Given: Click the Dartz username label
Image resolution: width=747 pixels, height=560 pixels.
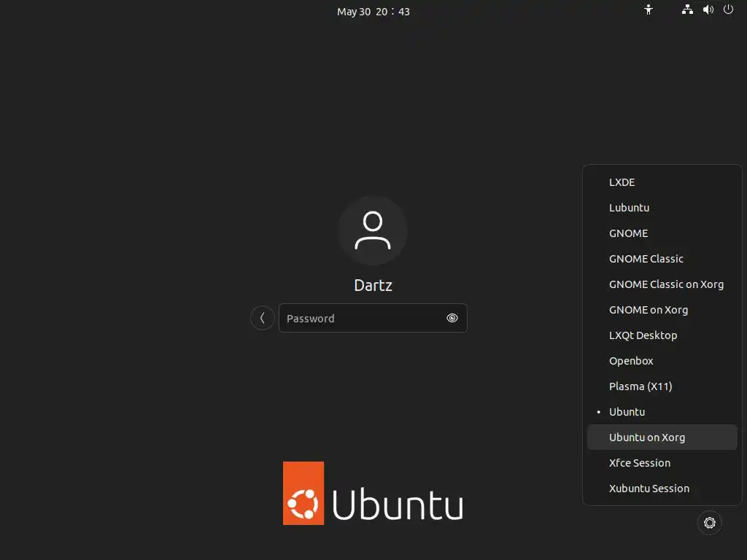Looking at the screenshot, I should coord(373,285).
